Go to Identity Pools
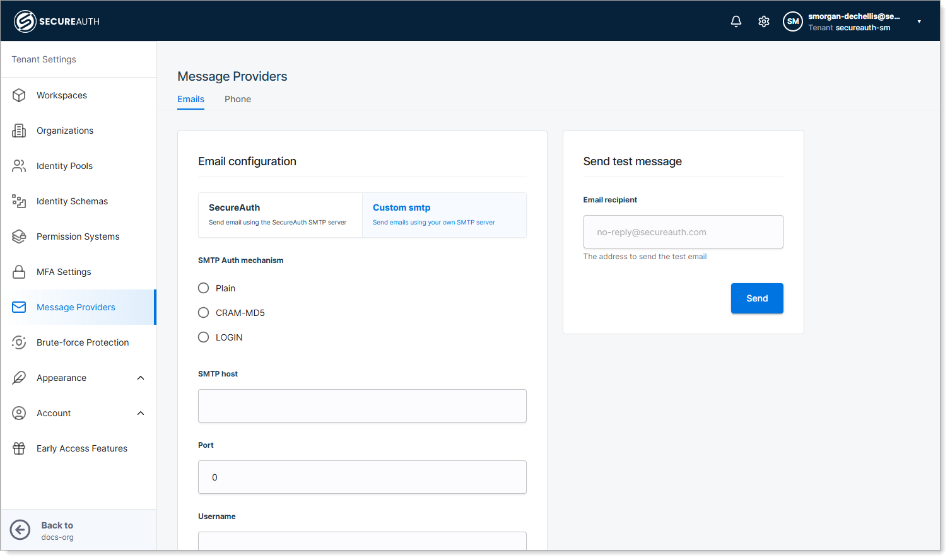The height and width of the screenshot is (560, 950). coord(78,166)
